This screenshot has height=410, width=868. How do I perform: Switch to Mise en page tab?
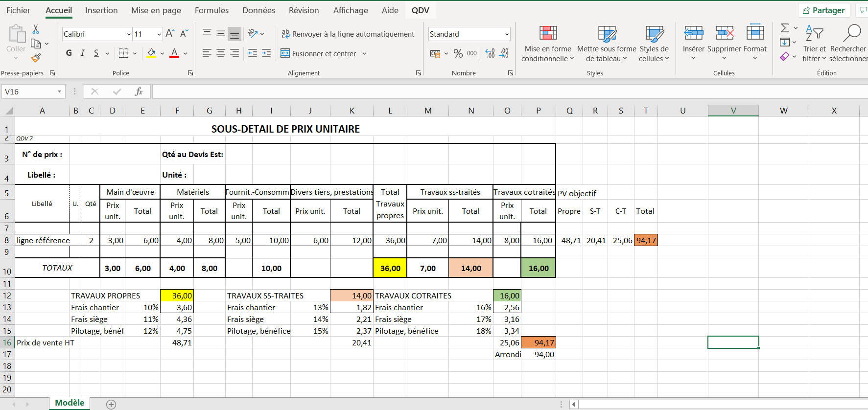[x=156, y=10]
